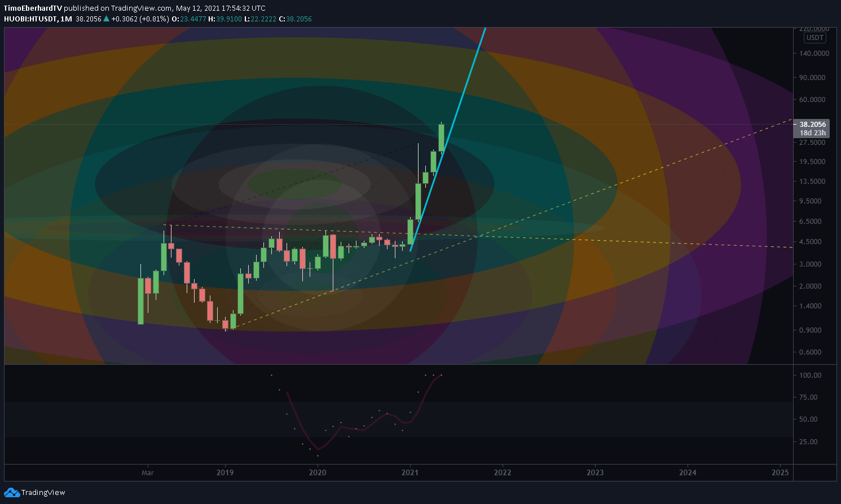Click the 6.5000 price axis label
Screen dimensions: 841x504
(811, 222)
